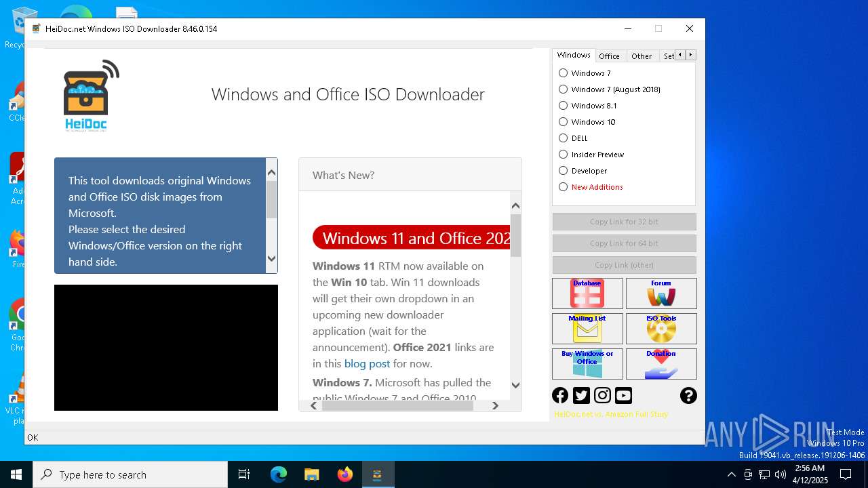Click the taskbar search box
Image resolution: width=868 pixels, height=488 pixels.
[x=130, y=474]
